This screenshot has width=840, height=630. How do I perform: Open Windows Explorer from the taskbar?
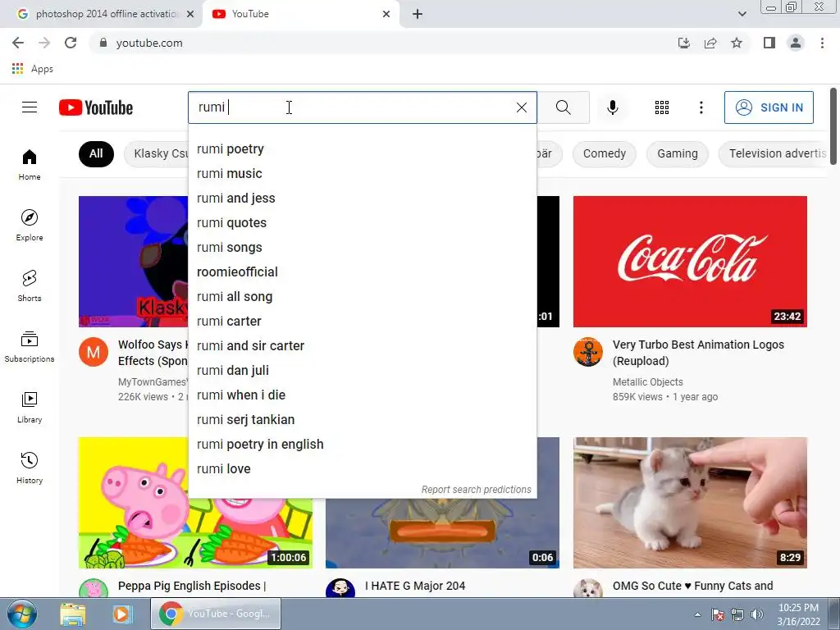tap(73, 614)
